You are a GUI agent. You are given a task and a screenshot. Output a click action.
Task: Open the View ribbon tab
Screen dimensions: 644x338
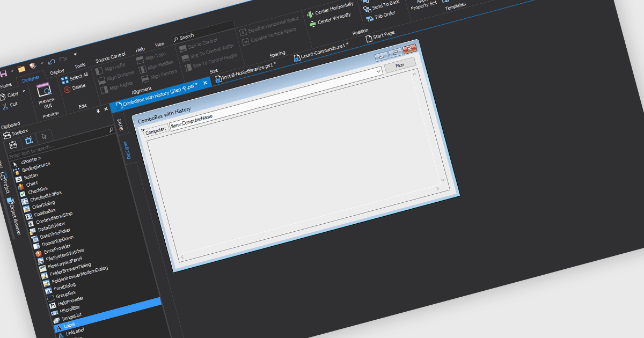tap(160, 44)
